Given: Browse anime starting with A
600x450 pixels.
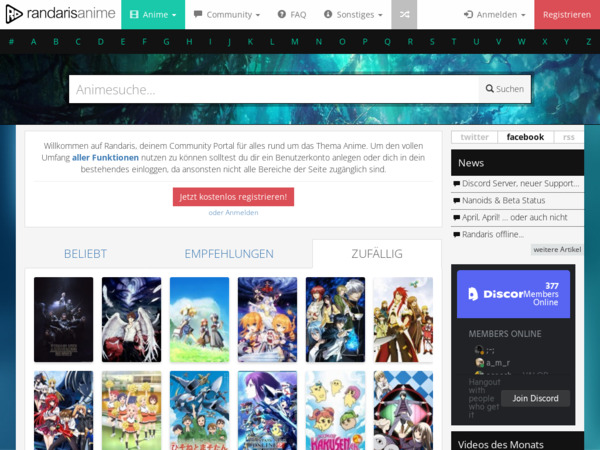Looking at the screenshot, I should [x=34, y=41].
